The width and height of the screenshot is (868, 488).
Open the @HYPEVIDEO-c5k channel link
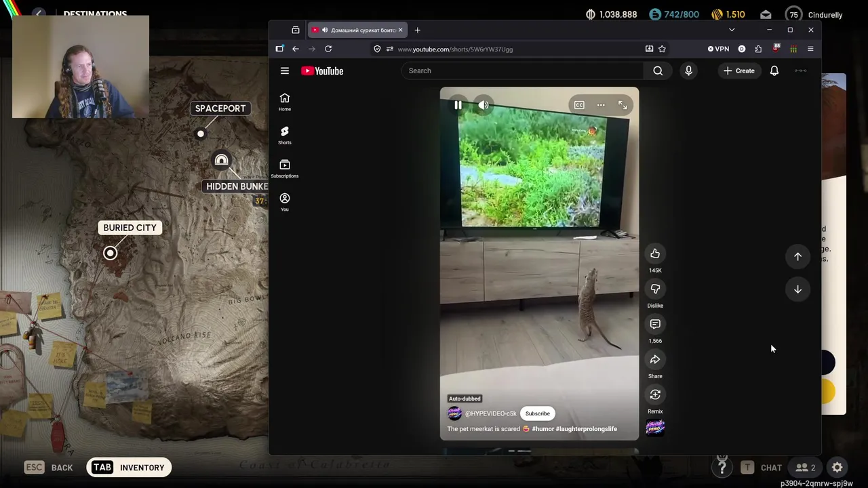pos(490,413)
